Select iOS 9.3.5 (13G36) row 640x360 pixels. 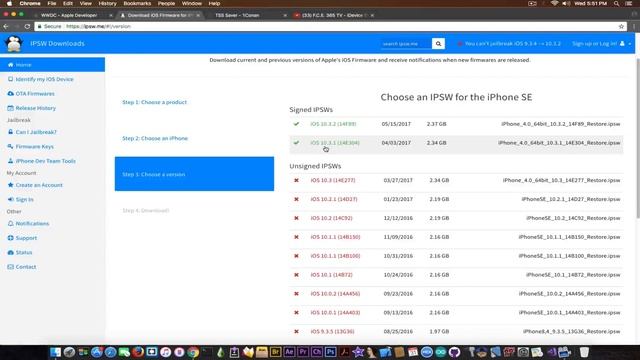tap(456, 331)
